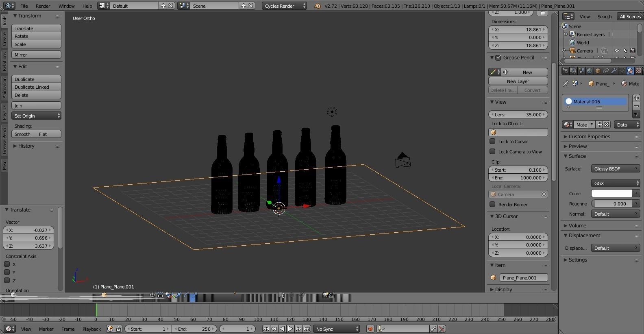The height and width of the screenshot is (334, 644).
Task: Toggle Camera selectability arrow in outliner
Action: point(625,50)
